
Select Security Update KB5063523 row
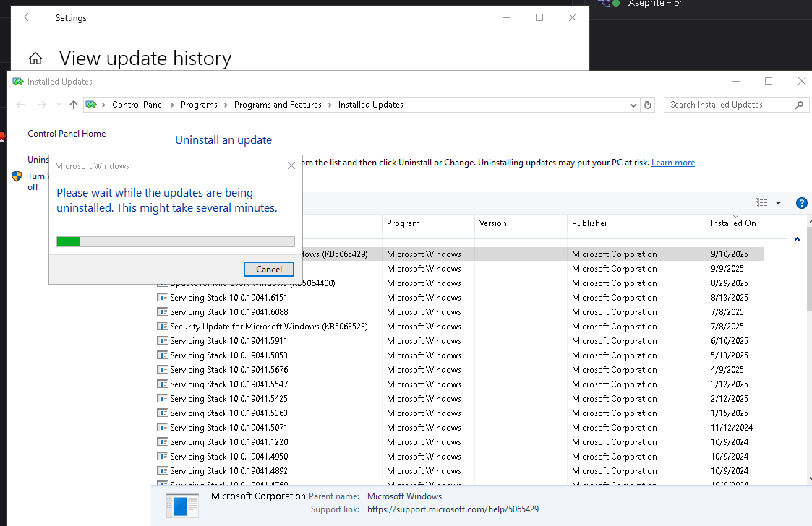click(x=459, y=327)
